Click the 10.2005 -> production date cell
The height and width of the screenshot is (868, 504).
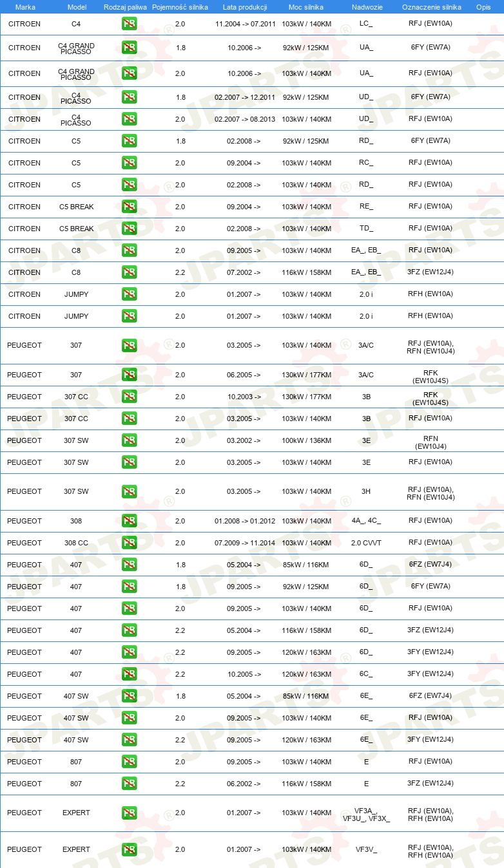click(244, 675)
